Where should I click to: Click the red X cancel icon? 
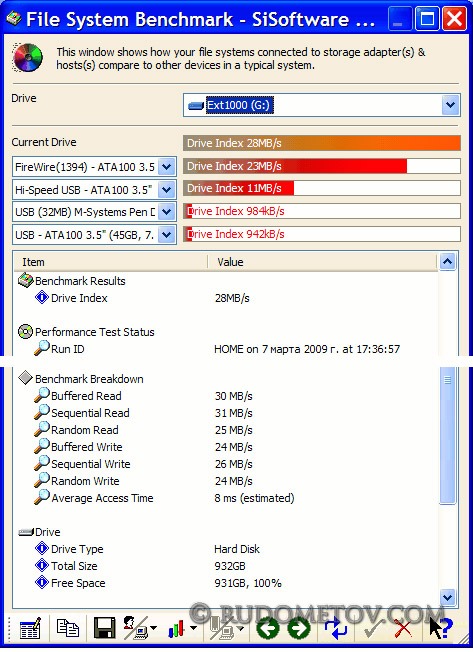coord(402,627)
